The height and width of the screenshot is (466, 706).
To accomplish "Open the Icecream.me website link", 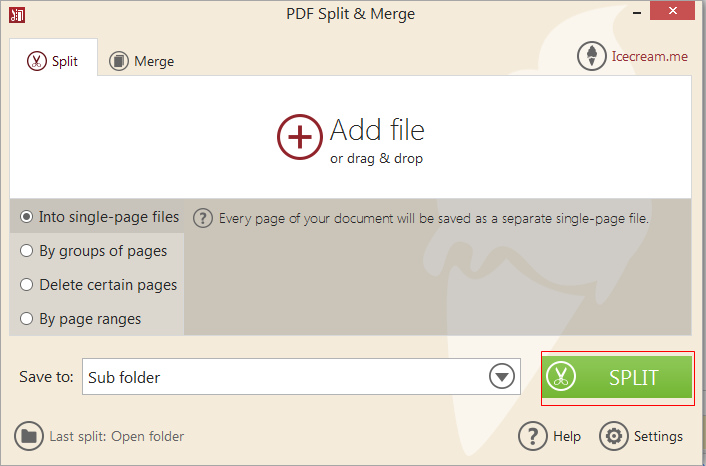I will (x=649, y=56).
